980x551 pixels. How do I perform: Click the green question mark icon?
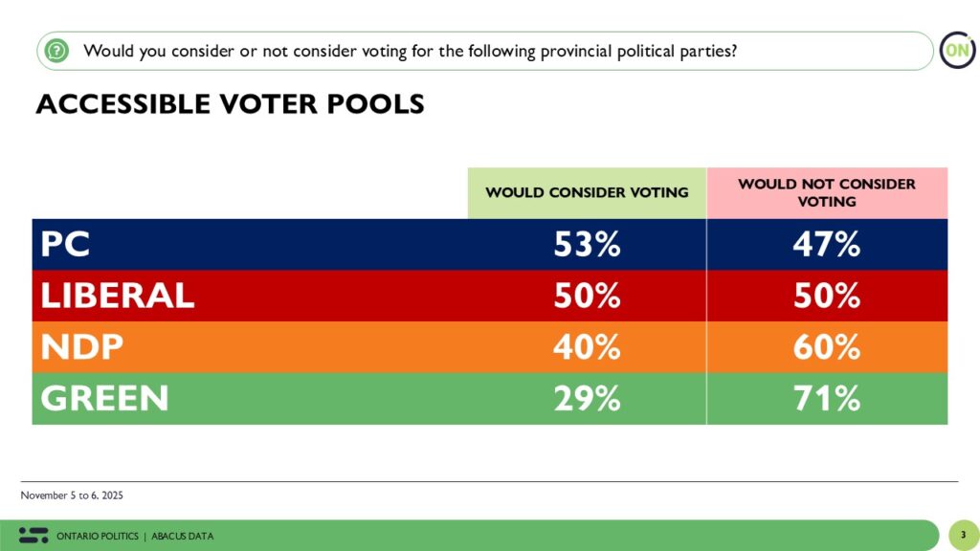tap(57, 51)
